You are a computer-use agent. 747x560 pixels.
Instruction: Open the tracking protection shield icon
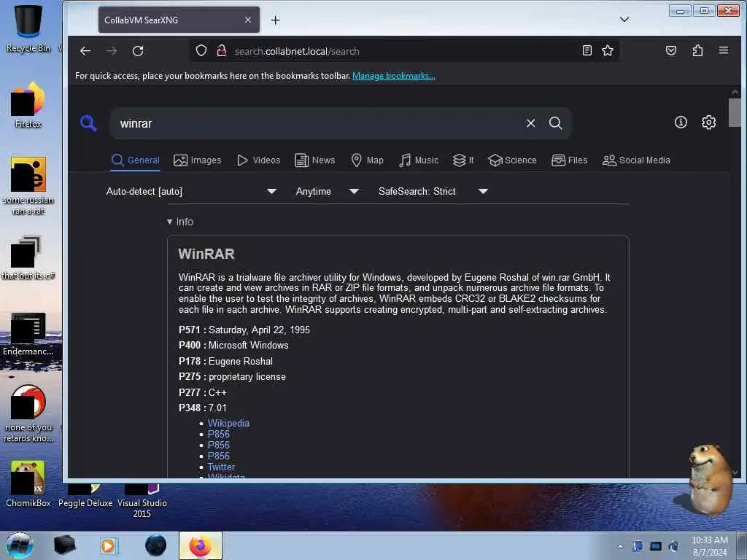tap(201, 50)
